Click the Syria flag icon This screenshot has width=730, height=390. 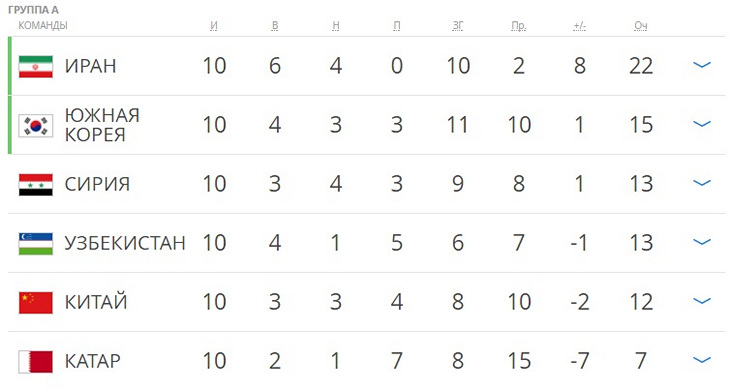pos(36,185)
